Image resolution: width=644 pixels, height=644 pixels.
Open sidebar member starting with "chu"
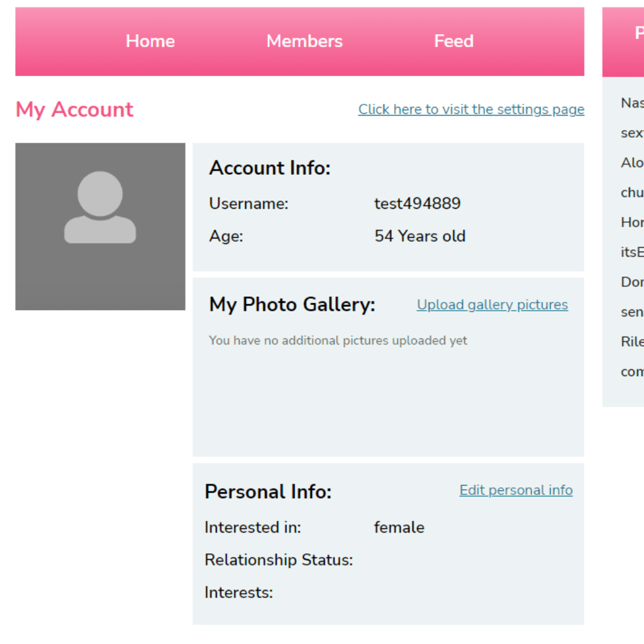[632, 192]
